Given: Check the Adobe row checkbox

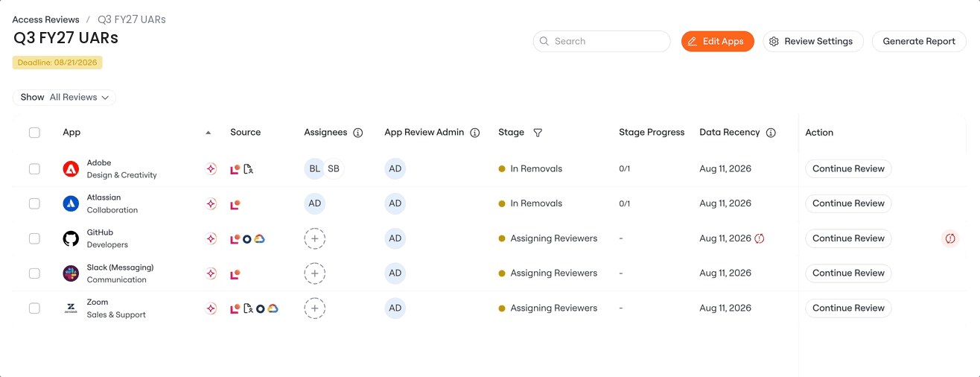Looking at the screenshot, I should coord(34,169).
